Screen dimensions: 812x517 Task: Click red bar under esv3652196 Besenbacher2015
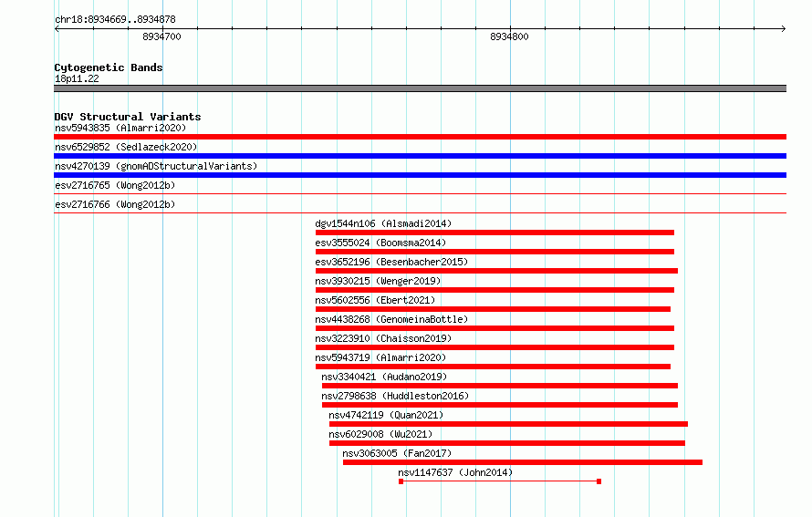pos(496,271)
